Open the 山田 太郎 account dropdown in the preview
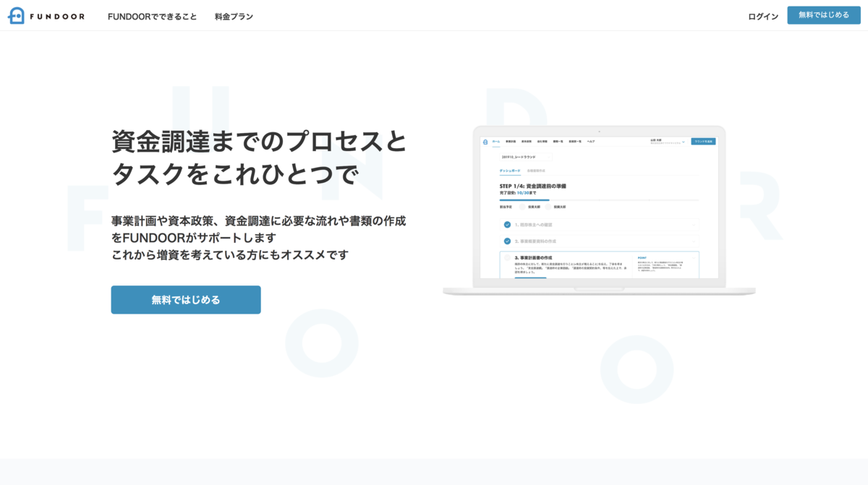The width and height of the screenshot is (868, 485). point(667,142)
